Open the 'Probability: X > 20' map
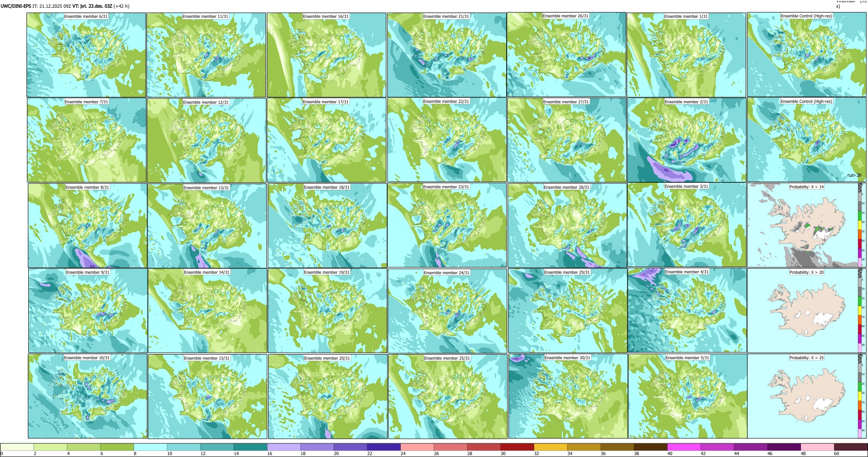Image resolution: width=868 pixels, height=457 pixels. tap(807, 311)
